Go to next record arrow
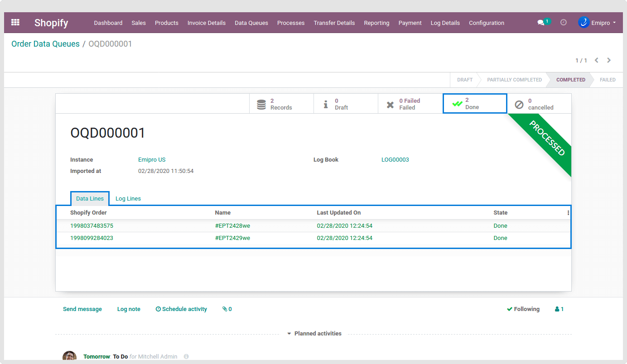 [x=609, y=60]
